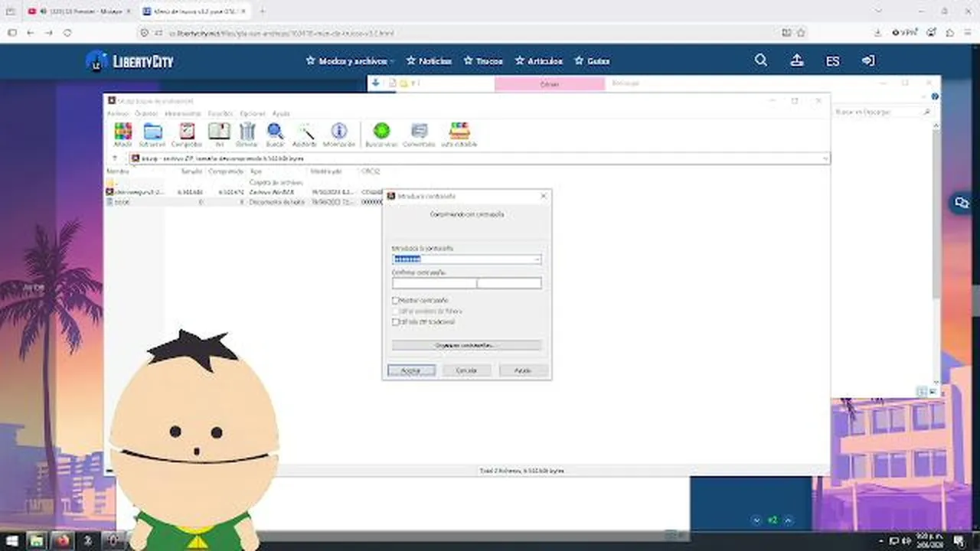Click the login icon on LibertyCity header
This screenshot has width=980, height=551.
point(868,60)
